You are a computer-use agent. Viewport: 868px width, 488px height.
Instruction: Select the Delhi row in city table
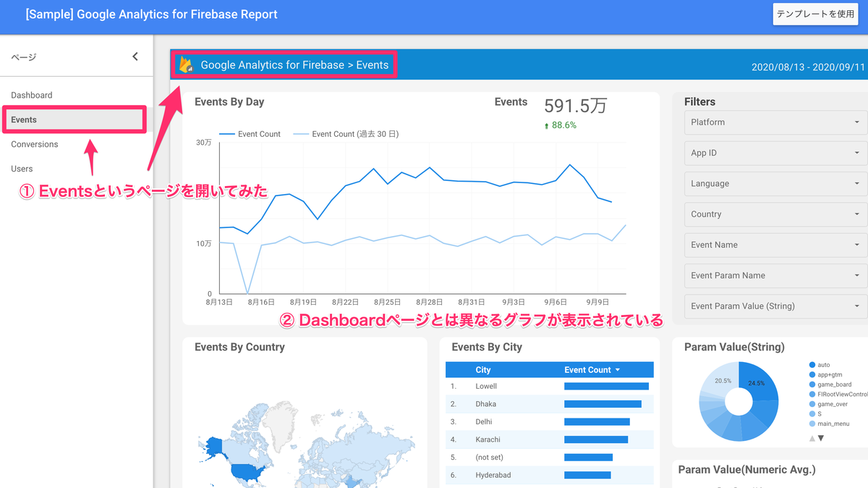click(x=550, y=421)
